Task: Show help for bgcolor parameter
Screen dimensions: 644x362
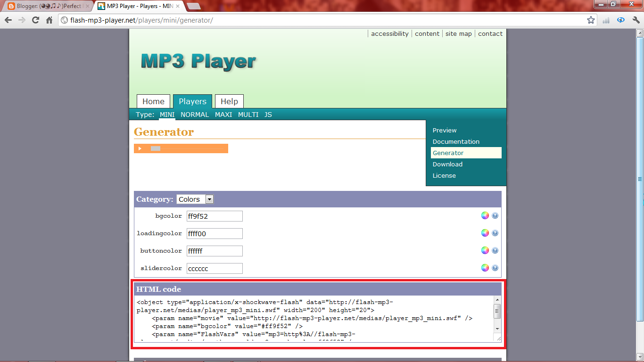Action: pyautogui.click(x=495, y=215)
